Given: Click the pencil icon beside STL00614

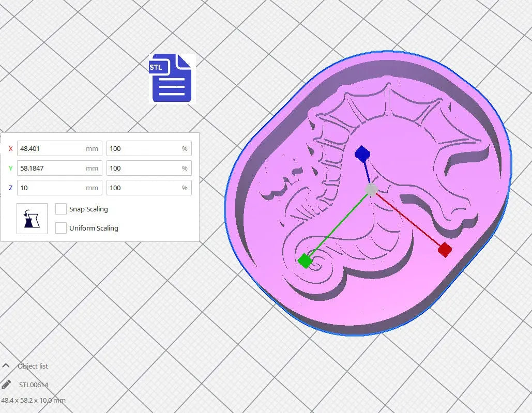Looking at the screenshot, I should 6,384.
